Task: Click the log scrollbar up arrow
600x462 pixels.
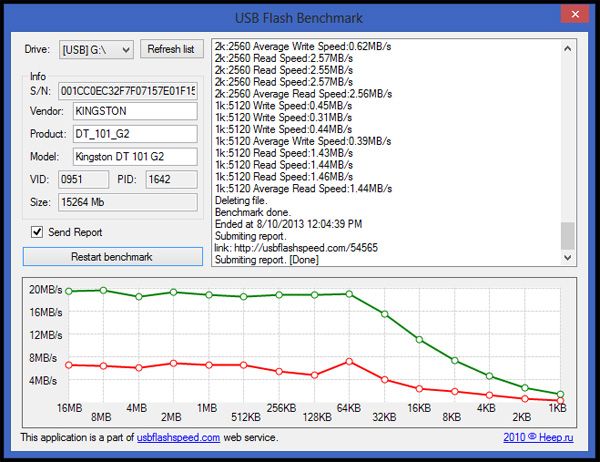Action: pos(568,48)
